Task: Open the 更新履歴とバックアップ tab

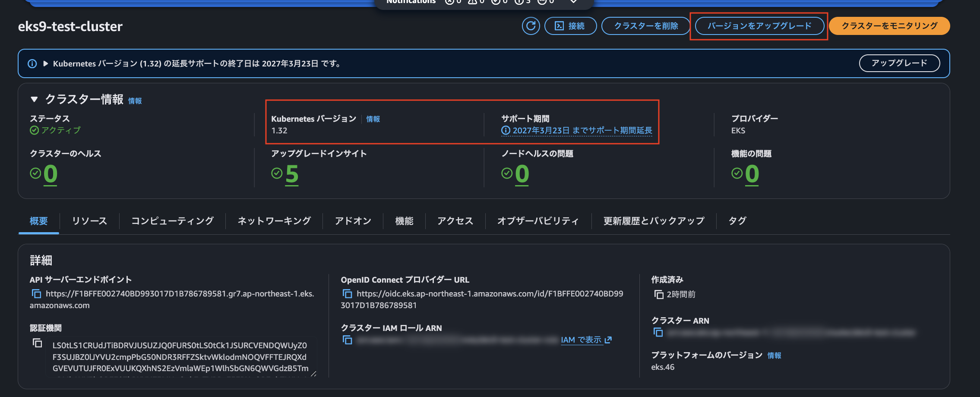Action: 654,221
